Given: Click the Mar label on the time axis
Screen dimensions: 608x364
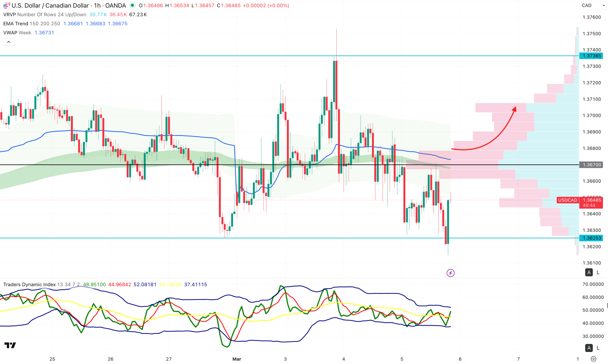Looking at the screenshot, I should 237,359.
